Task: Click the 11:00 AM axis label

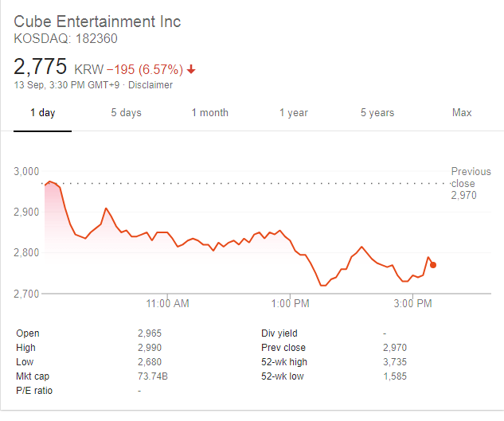Action: tap(169, 303)
